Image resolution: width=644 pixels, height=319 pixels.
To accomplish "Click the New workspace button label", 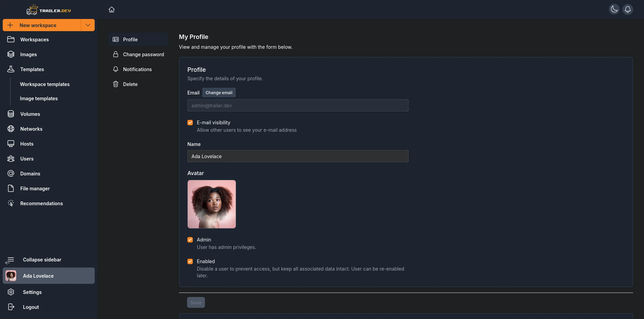I will pos(38,25).
